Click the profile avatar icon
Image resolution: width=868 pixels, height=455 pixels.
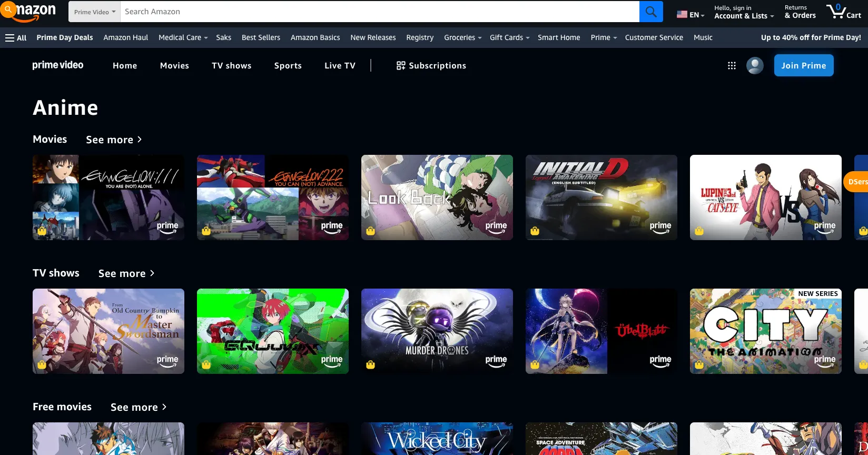coord(755,65)
